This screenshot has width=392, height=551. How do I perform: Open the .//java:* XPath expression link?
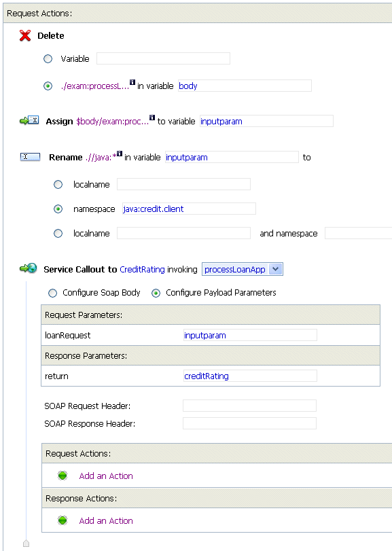(x=101, y=158)
